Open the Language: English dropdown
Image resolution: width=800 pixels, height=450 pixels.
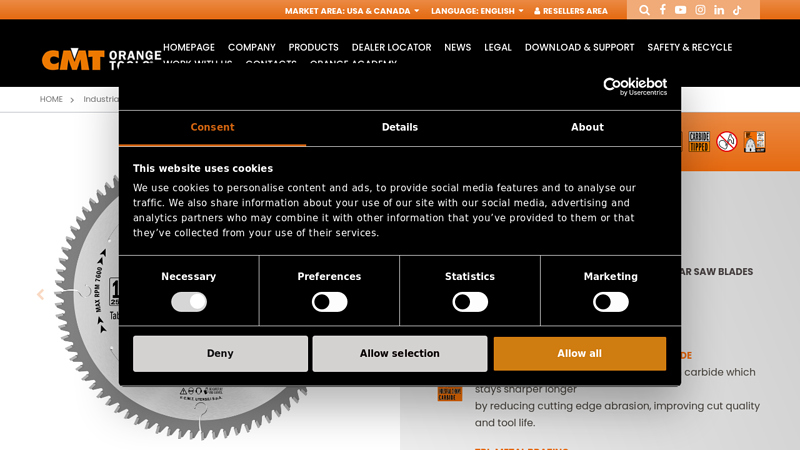[x=477, y=11]
